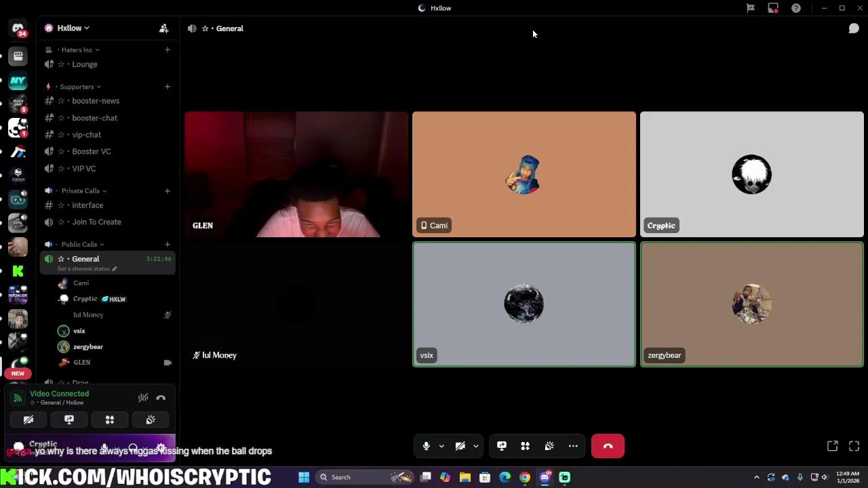Disconnect using small phone icon in voice panel
The width and height of the screenshot is (868, 488).
(161, 398)
